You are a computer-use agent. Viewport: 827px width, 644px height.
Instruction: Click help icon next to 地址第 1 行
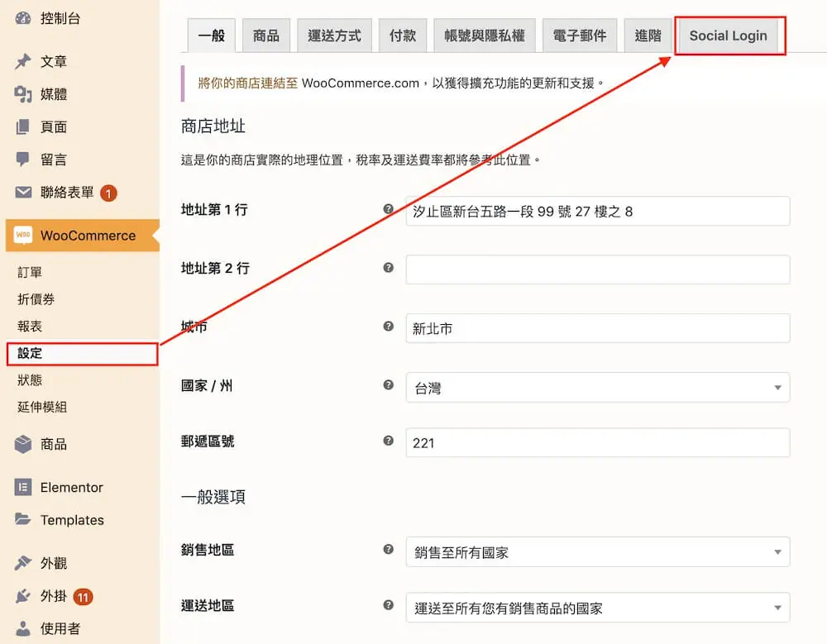[388, 209]
